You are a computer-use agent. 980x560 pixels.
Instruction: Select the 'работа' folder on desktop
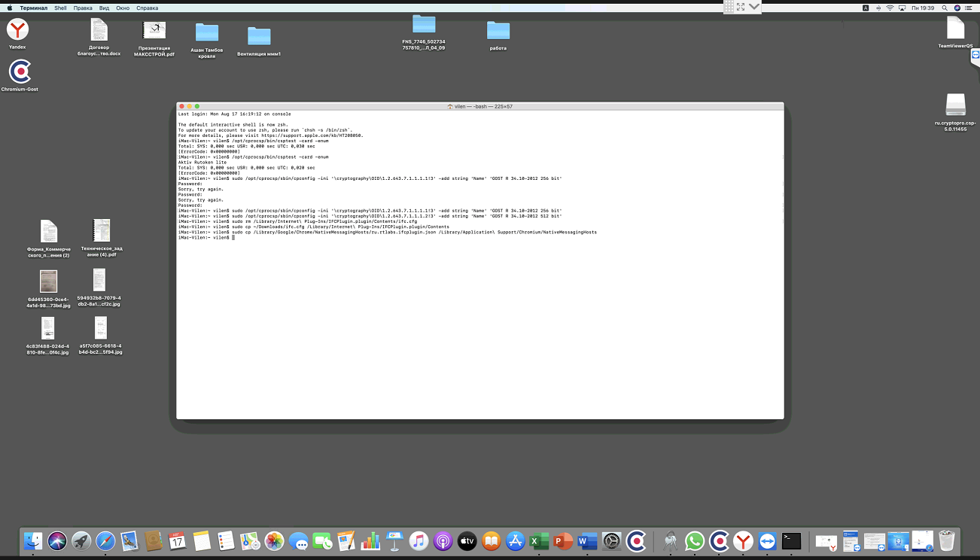(x=498, y=31)
